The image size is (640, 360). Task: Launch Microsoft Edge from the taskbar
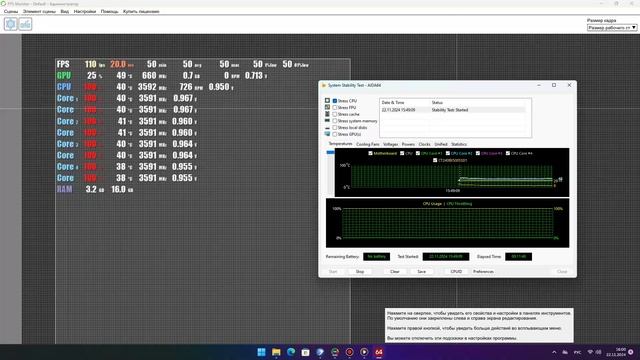(291, 352)
